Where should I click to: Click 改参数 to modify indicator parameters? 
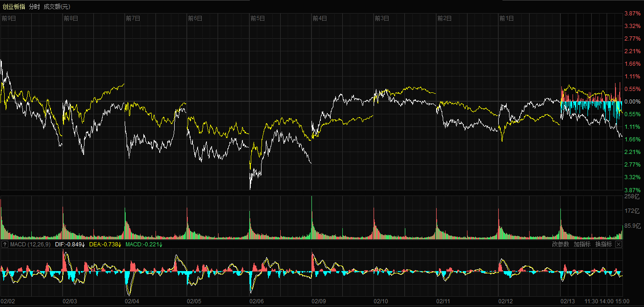click(x=560, y=244)
